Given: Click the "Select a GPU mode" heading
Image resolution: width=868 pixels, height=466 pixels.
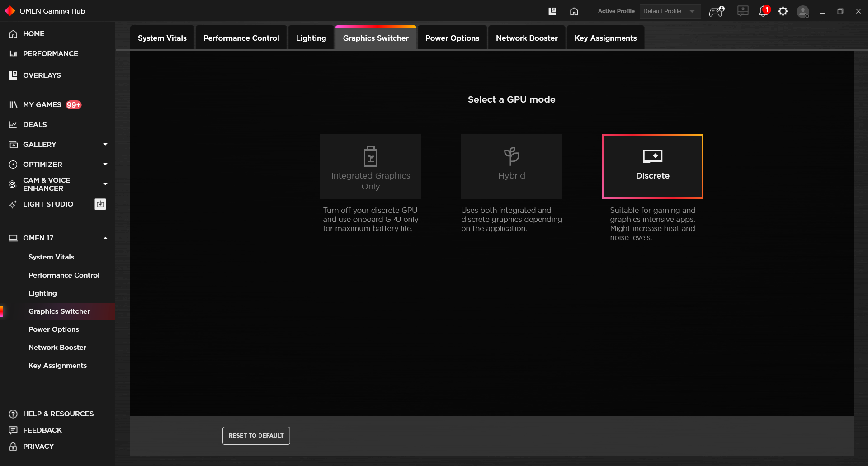Looking at the screenshot, I should pyautogui.click(x=511, y=99).
